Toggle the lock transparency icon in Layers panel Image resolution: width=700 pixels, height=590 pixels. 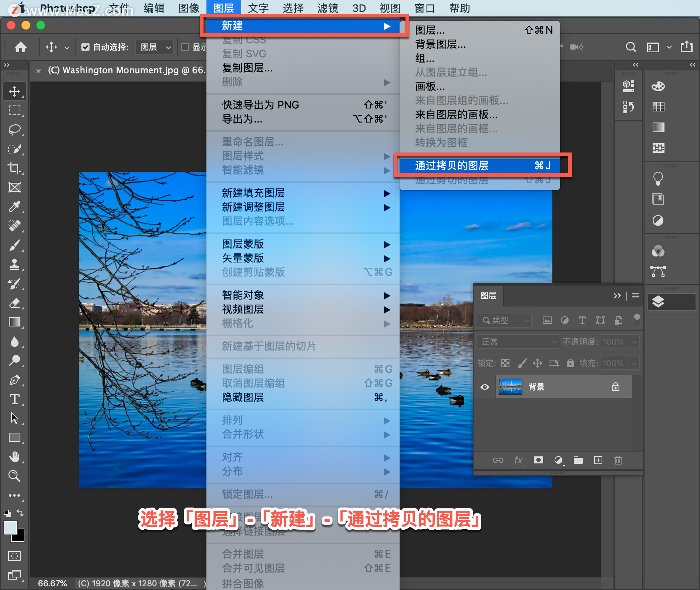(x=505, y=363)
